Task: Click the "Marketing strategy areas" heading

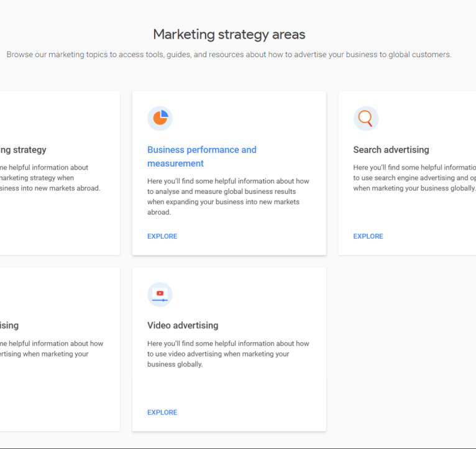Action: pyautogui.click(x=229, y=34)
